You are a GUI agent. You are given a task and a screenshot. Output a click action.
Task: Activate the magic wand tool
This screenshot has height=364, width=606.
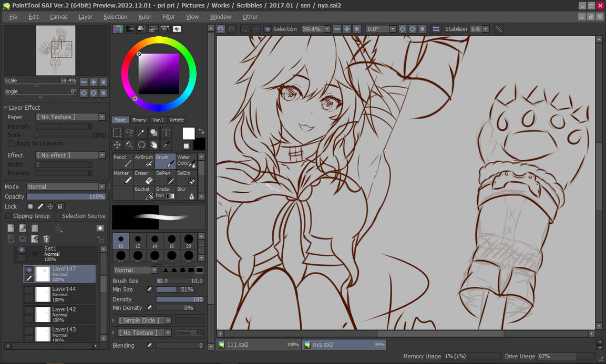pos(141,133)
